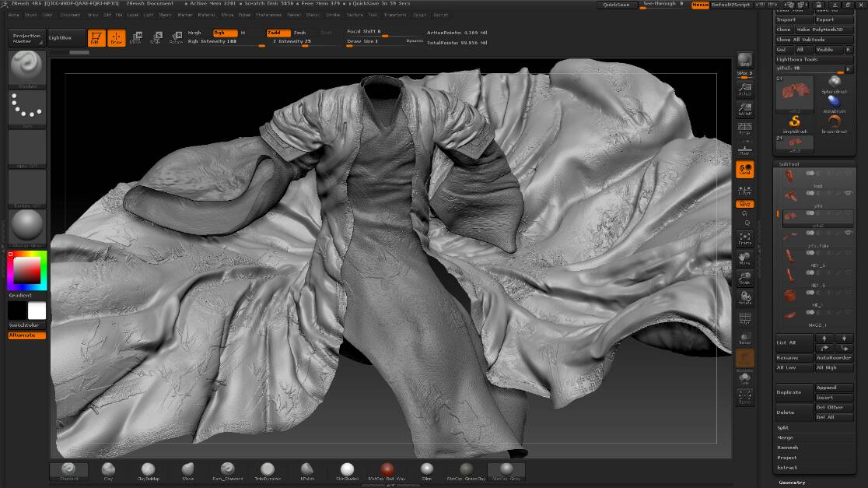Viewport: 868px width, 488px height.
Task: Activate Edit mode button
Action: 96,38
